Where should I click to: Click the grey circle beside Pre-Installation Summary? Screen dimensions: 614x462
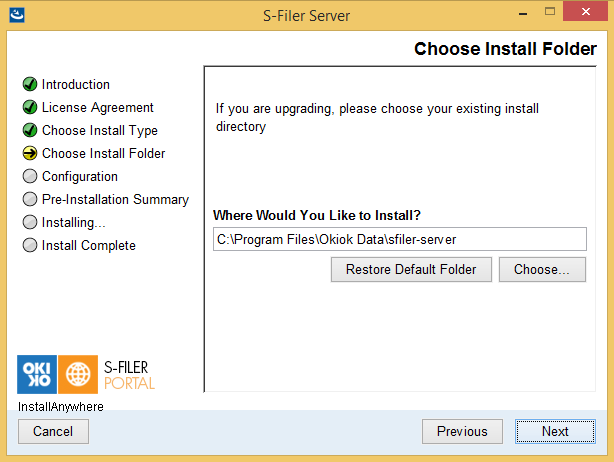[x=30, y=199]
